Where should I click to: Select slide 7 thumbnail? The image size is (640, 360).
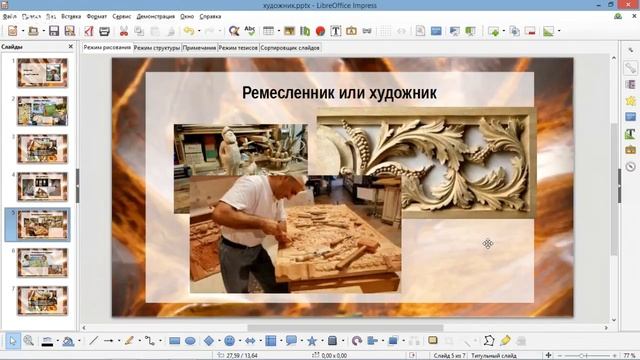pos(42,301)
